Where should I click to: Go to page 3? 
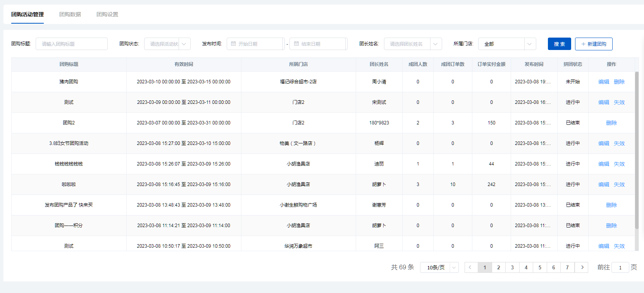point(512,267)
